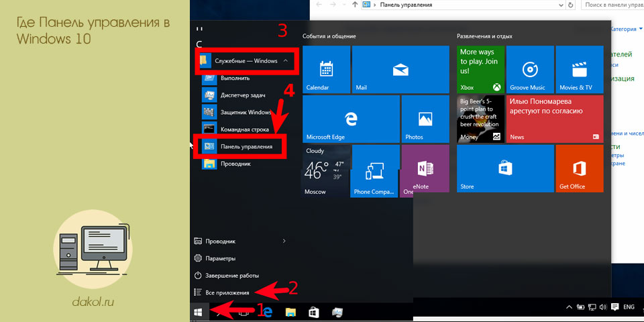This screenshot has width=644, height=322.
Task: Open the Calendar tile
Action: (326, 69)
